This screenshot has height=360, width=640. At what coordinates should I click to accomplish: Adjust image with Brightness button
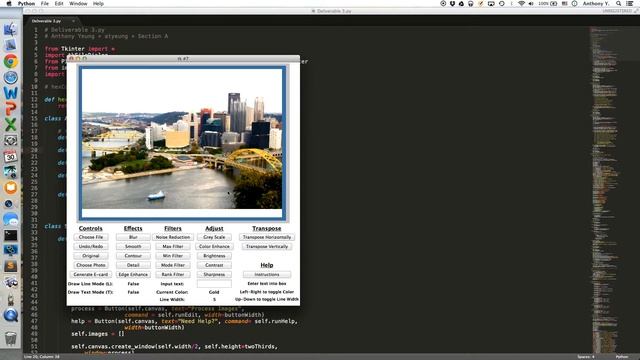pyautogui.click(x=214, y=256)
